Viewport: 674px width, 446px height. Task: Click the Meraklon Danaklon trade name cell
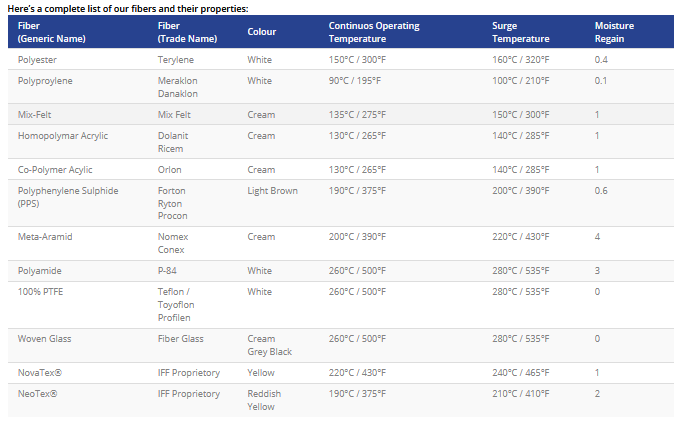pos(178,87)
